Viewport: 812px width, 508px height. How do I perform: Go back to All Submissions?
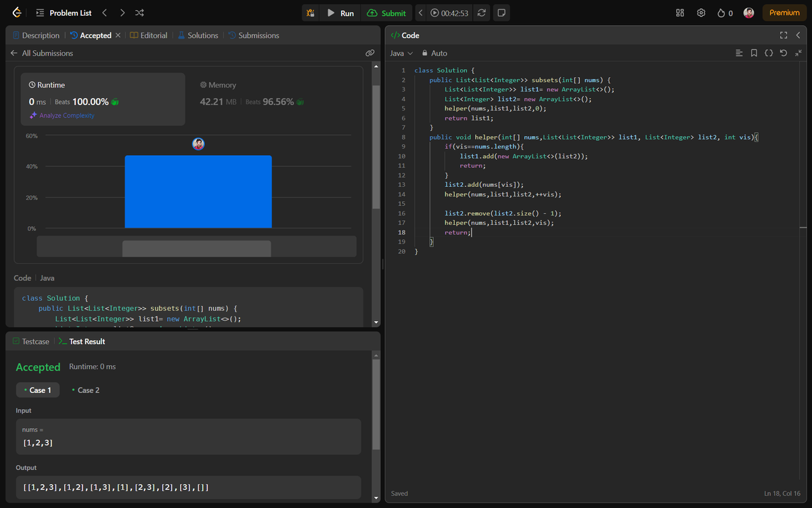coord(41,53)
